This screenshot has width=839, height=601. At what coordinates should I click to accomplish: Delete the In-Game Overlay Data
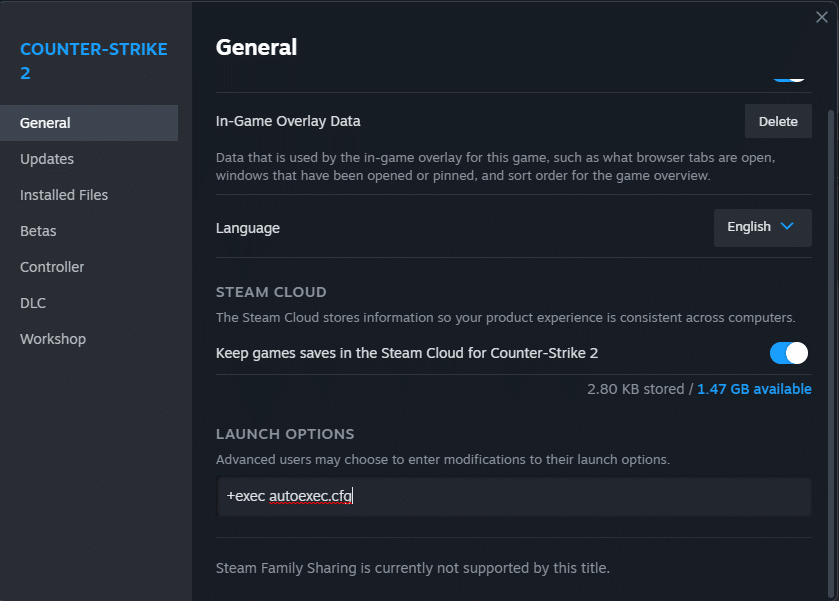[778, 121]
